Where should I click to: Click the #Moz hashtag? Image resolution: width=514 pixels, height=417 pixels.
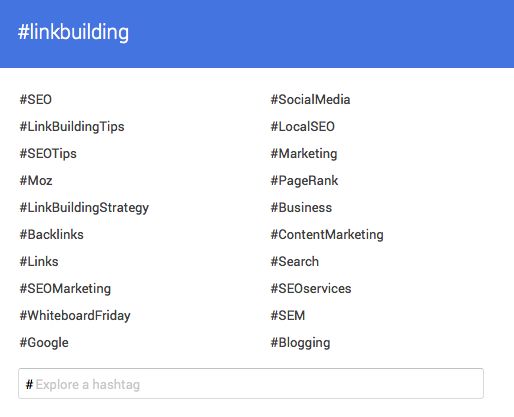36,181
